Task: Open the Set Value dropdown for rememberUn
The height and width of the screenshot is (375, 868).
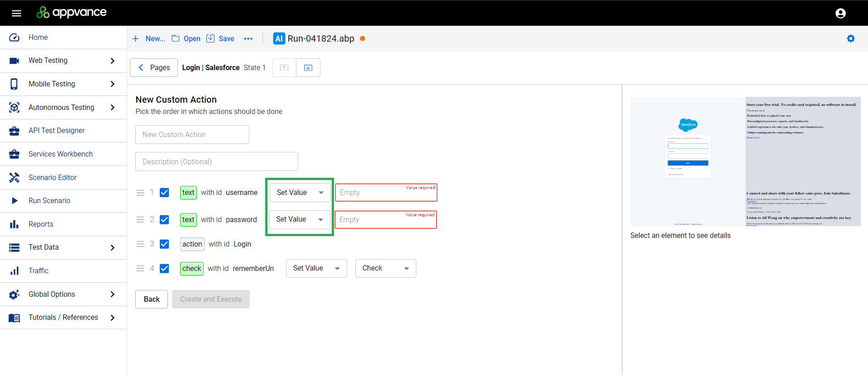Action: click(316, 268)
